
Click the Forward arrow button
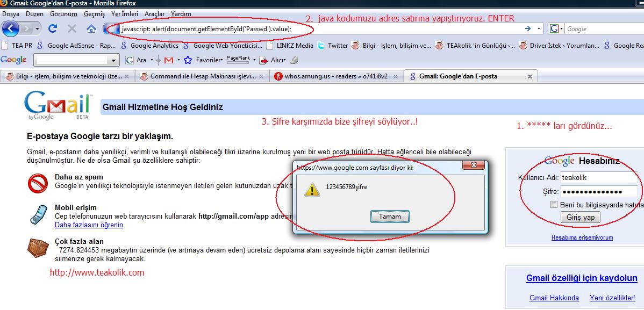26,29
